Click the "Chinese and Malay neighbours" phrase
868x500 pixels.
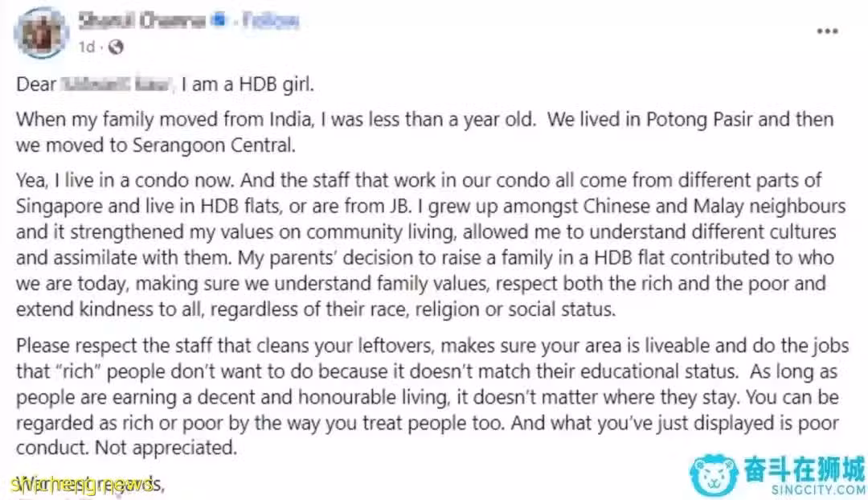[x=714, y=206]
